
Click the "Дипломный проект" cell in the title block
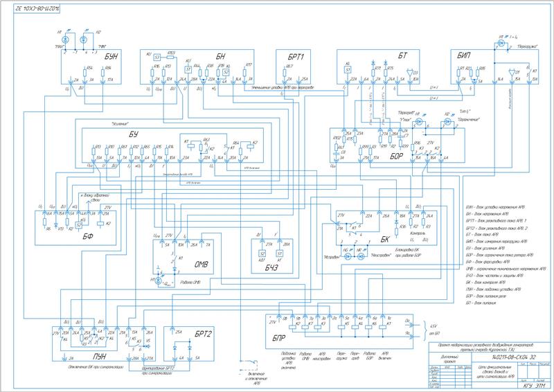coord(449,359)
